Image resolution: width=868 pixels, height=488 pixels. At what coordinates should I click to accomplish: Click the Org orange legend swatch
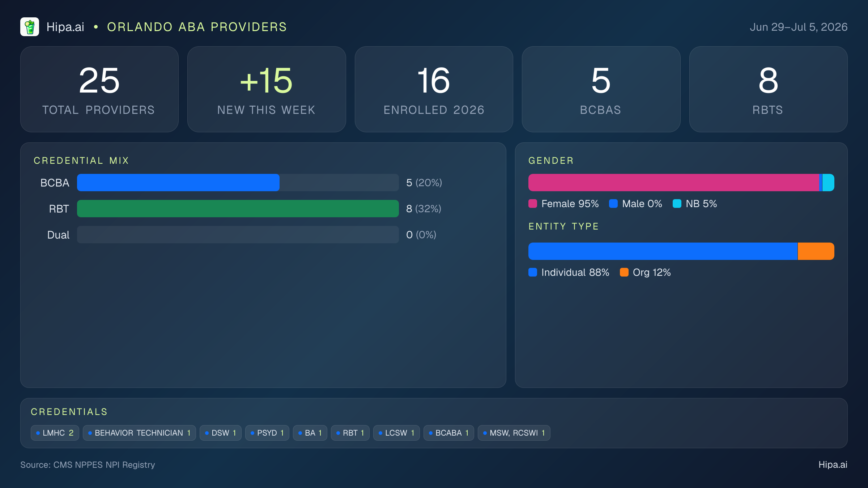(624, 272)
